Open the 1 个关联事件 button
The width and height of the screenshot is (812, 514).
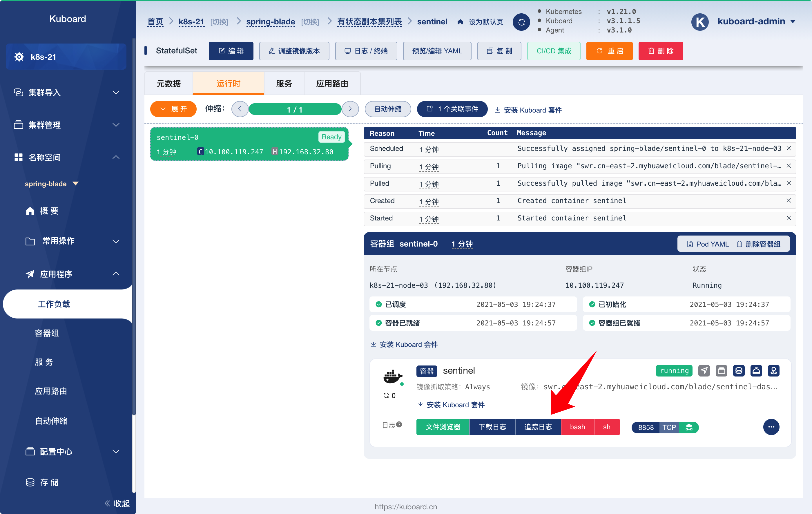[x=452, y=109]
